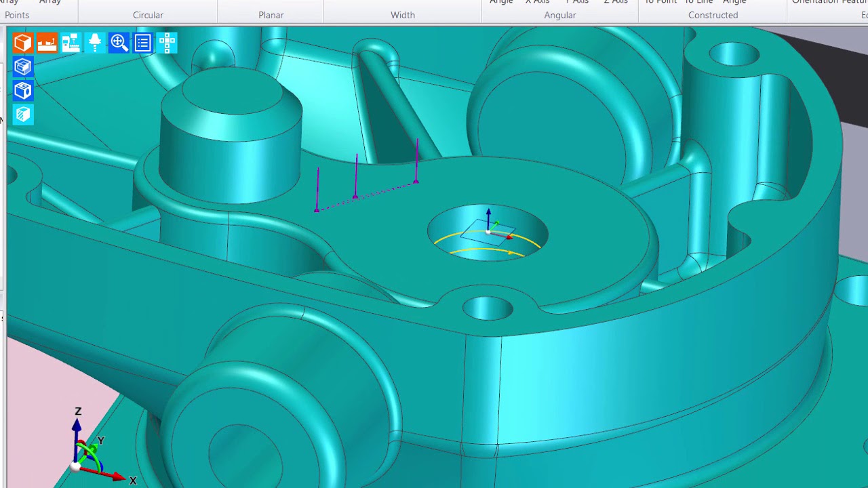Select the Angular ribbon group label
The width and height of the screenshot is (868, 488).
(560, 15)
